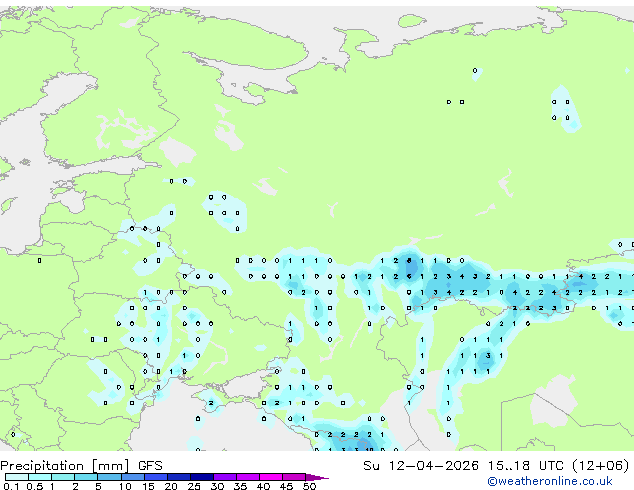Select the 2–5 mm legend color box
This screenshot has height=490, width=634.
(87, 477)
